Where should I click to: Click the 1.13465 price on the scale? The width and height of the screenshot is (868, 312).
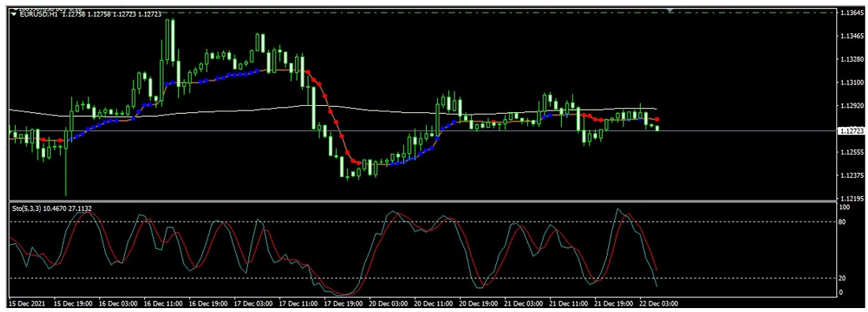point(852,36)
